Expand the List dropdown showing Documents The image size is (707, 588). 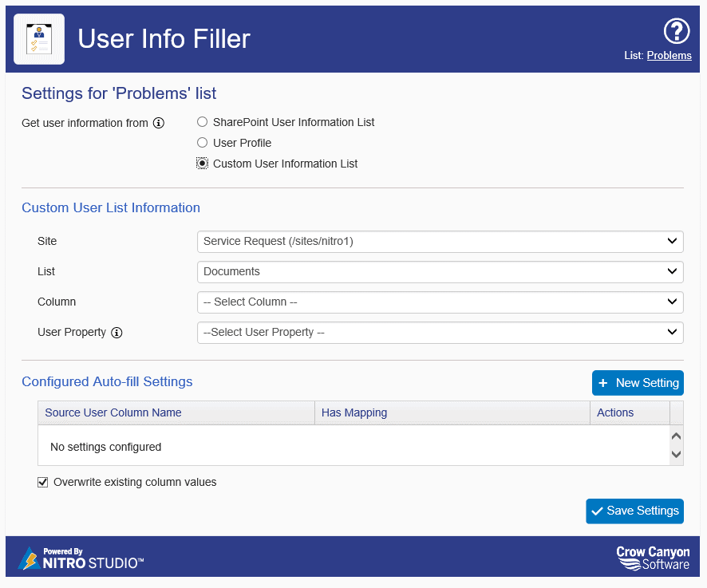(x=440, y=272)
